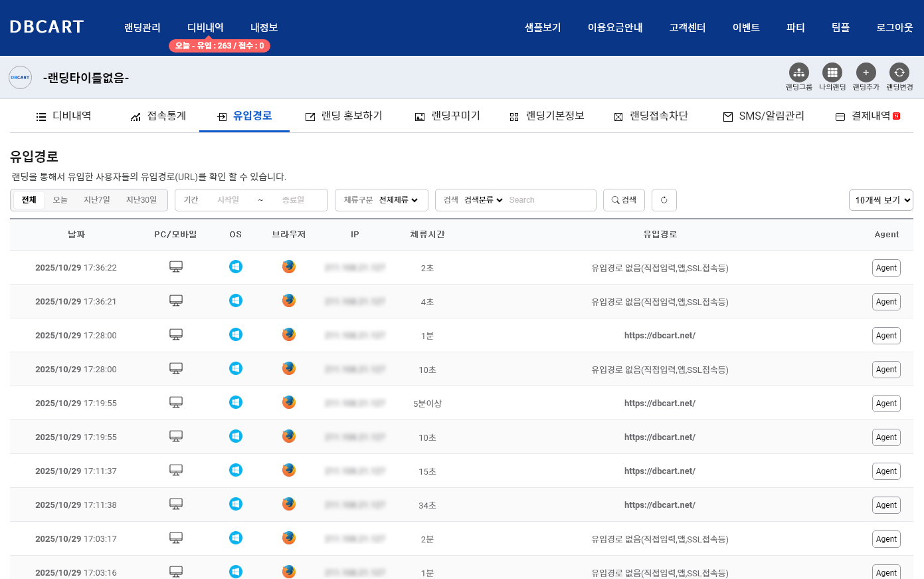This screenshot has height=579, width=924.
Task: Open the 랜딩그룹 icon
Action: point(798,72)
